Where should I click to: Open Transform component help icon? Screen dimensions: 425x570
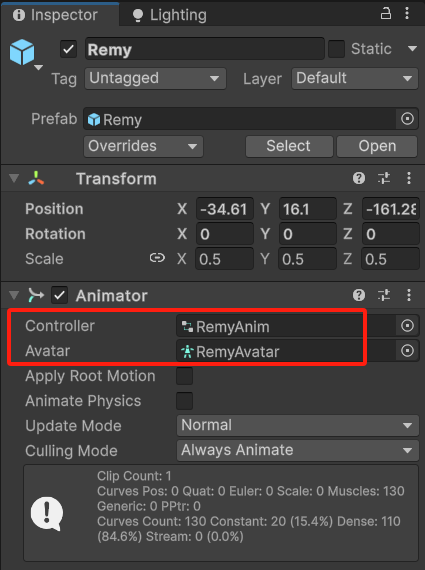[359, 178]
